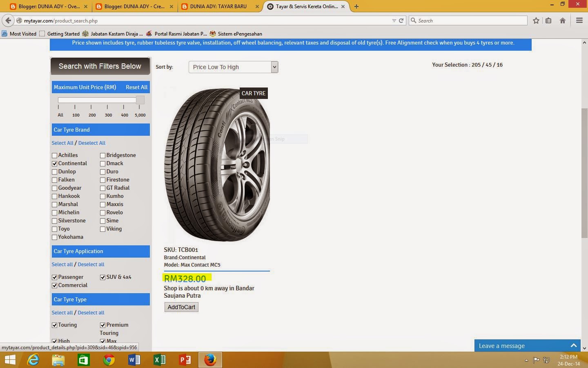Open the network tray icon
This screenshot has height=368, width=588.
[546, 360]
